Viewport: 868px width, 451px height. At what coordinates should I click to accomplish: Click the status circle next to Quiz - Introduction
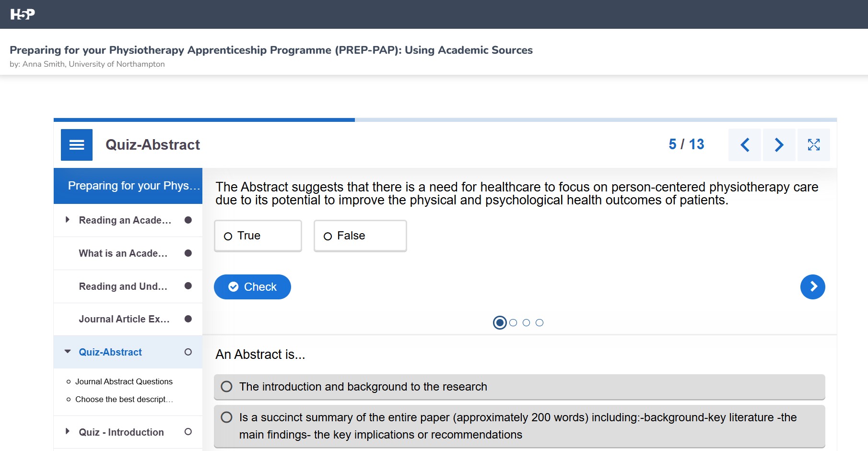point(187,432)
